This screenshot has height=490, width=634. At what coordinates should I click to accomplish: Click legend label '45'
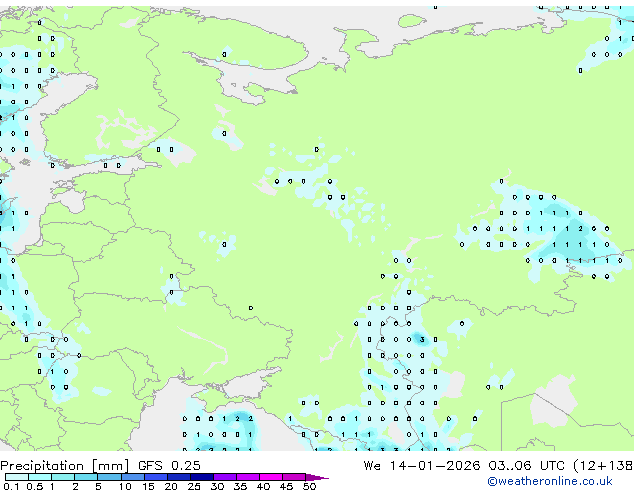tap(286, 486)
